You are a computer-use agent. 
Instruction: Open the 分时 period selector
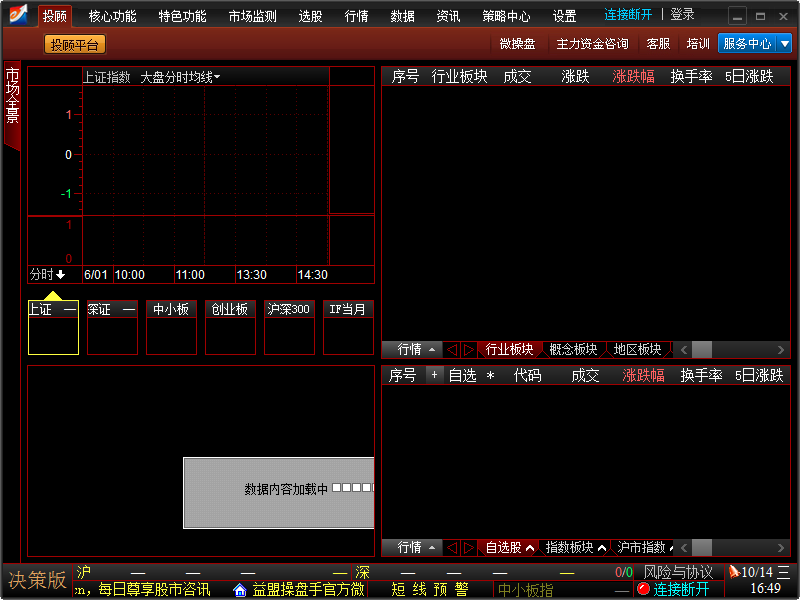tap(47, 275)
